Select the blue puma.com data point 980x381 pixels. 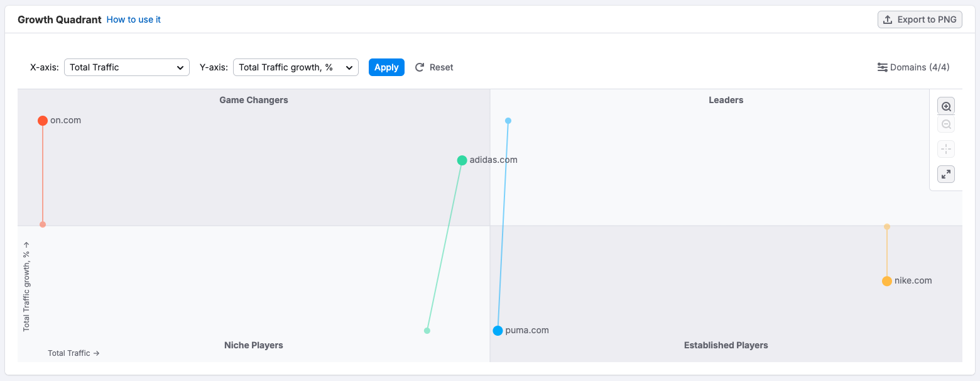point(498,331)
